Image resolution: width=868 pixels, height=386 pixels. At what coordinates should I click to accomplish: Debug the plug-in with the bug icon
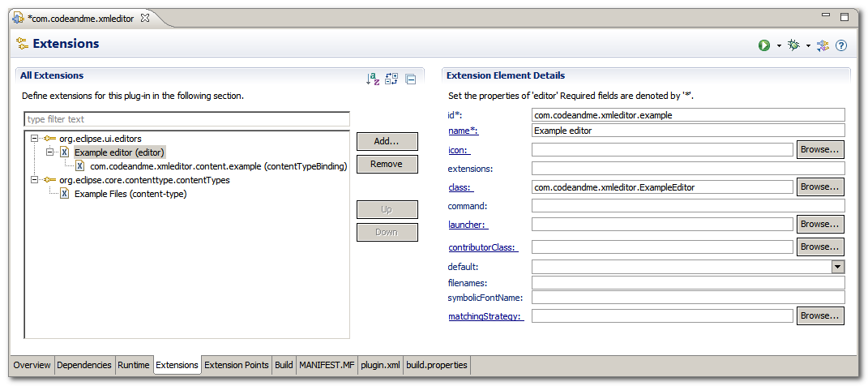[794, 45]
